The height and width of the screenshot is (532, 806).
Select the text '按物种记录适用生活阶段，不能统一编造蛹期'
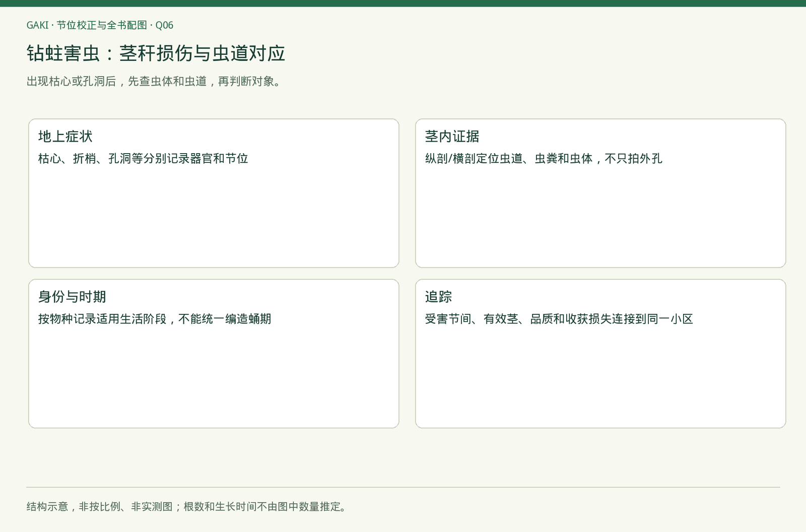(155, 319)
